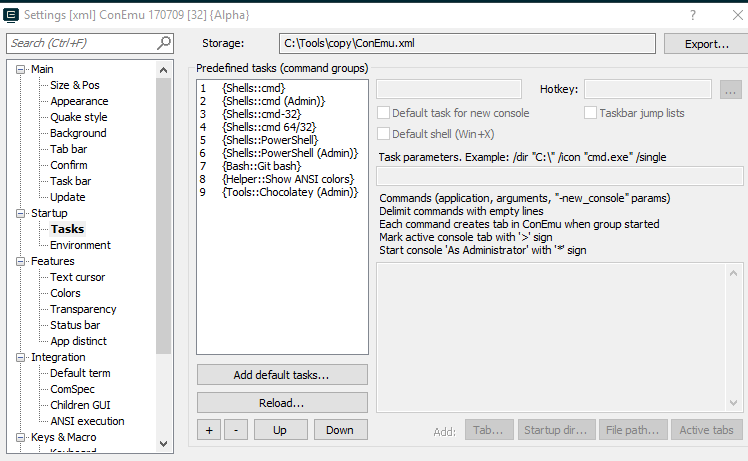This screenshot has height=461, width=748.
Task: Click the ConEmu app icon in title bar
Action: [10, 15]
